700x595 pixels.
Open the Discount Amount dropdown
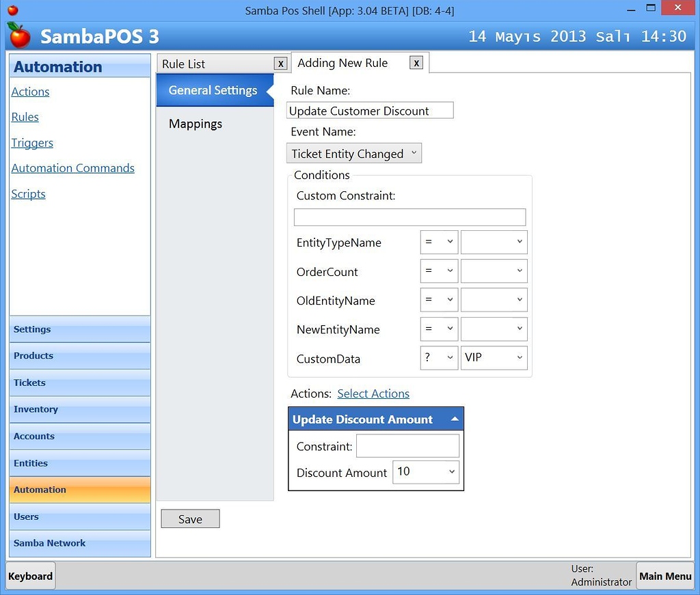(425, 471)
